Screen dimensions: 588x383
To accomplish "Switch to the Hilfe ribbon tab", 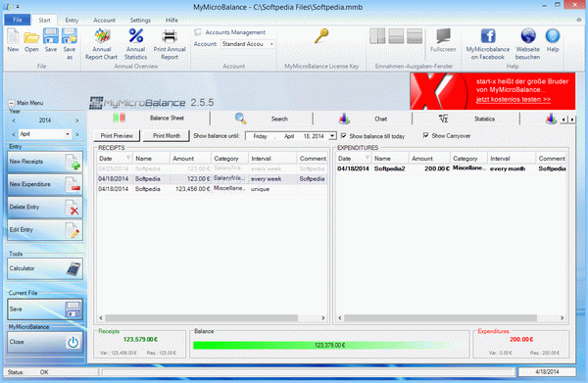I will [171, 21].
